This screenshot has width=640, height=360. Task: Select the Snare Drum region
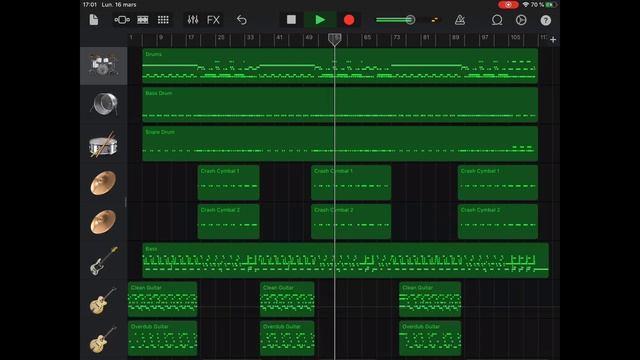pos(340,144)
